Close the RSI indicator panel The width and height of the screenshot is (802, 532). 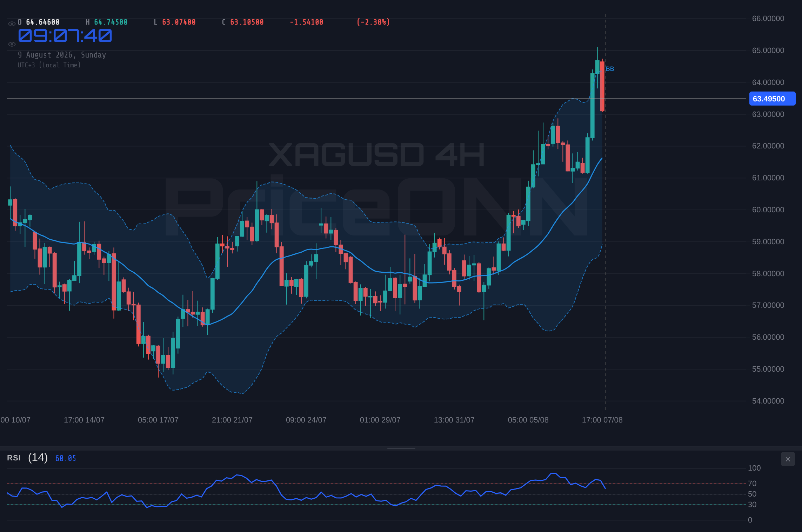[788, 459]
